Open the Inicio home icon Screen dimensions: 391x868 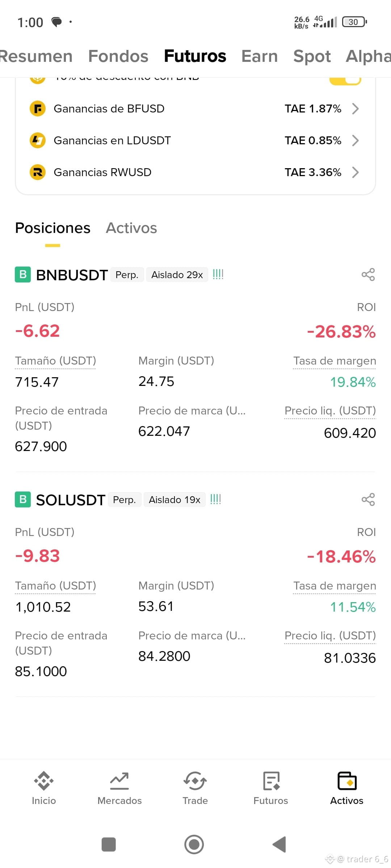pyautogui.click(x=44, y=781)
